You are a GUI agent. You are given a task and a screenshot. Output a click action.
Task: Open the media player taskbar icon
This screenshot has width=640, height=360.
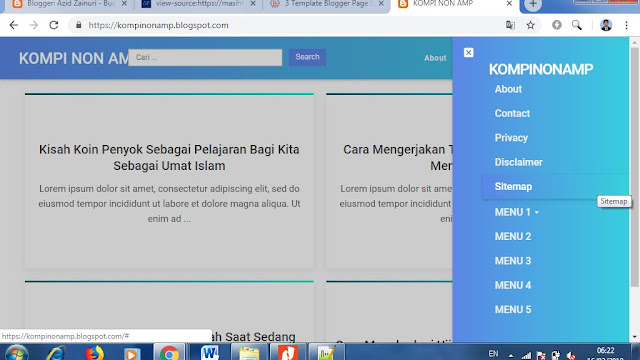tap(131, 353)
